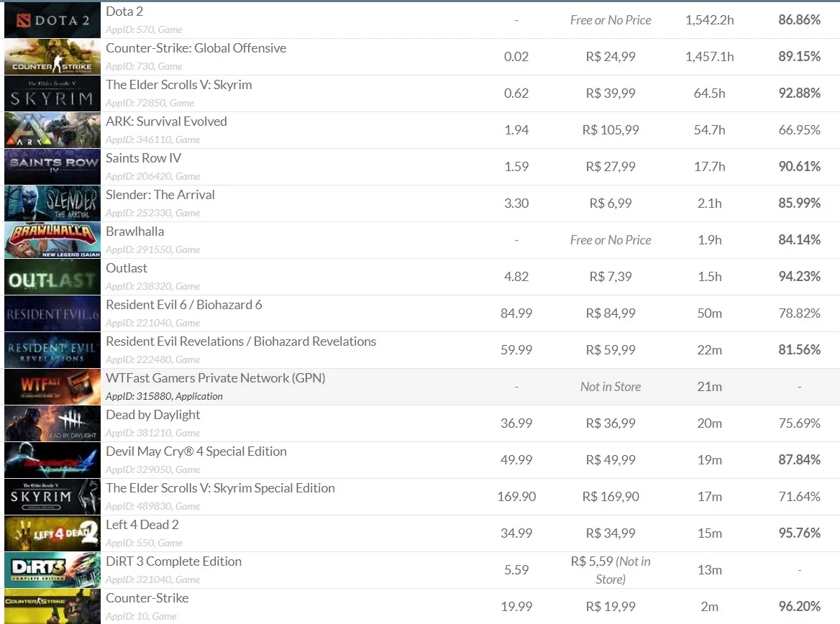This screenshot has height=624, width=840.
Task: Open the Resident Evil 6 / Biohazard 6 link
Action: point(184,305)
